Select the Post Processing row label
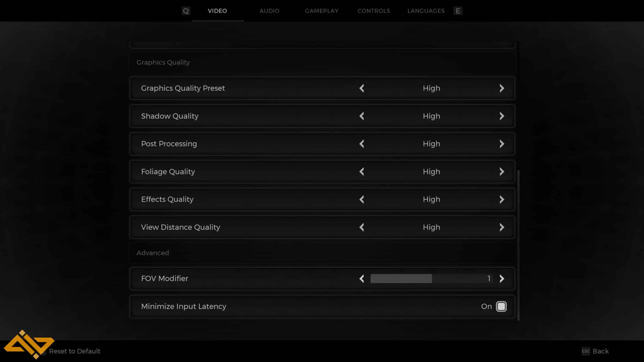The width and height of the screenshot is (644, 362). click(169, 144)
